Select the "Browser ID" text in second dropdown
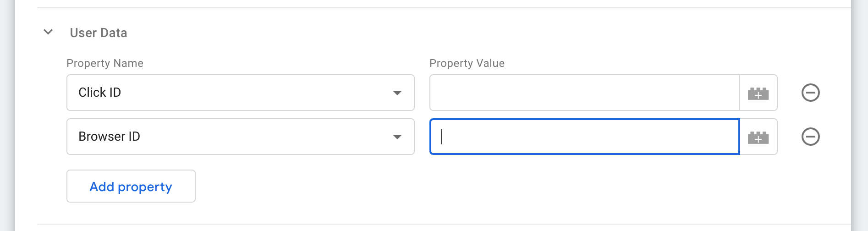 [x=110, y=137]
